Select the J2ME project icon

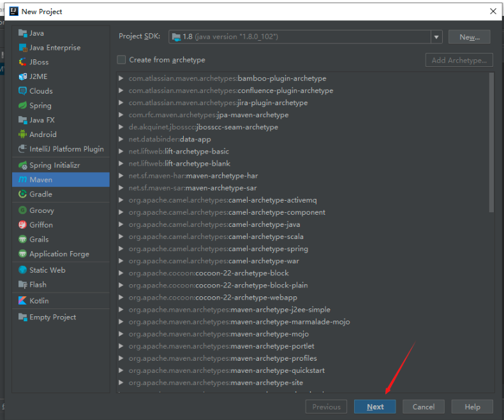[x=22, y=76]
